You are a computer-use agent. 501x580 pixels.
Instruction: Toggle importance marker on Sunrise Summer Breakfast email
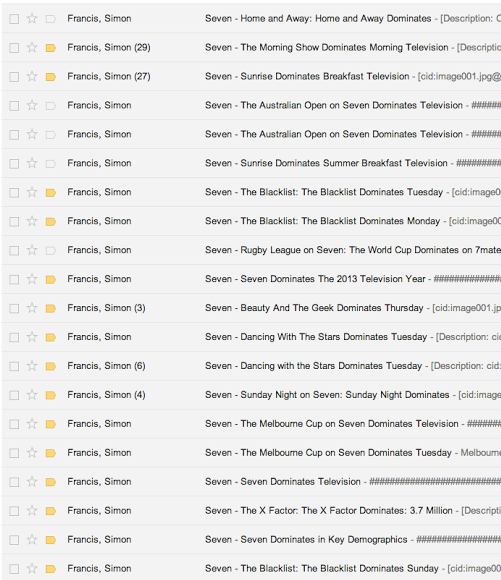tap(50, 163)
